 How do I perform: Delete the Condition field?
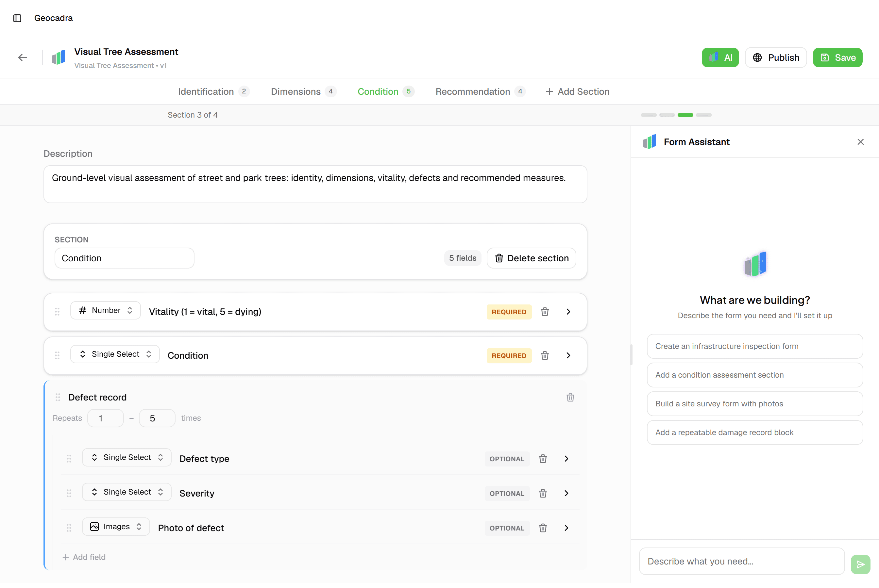[x=545, y=355]
